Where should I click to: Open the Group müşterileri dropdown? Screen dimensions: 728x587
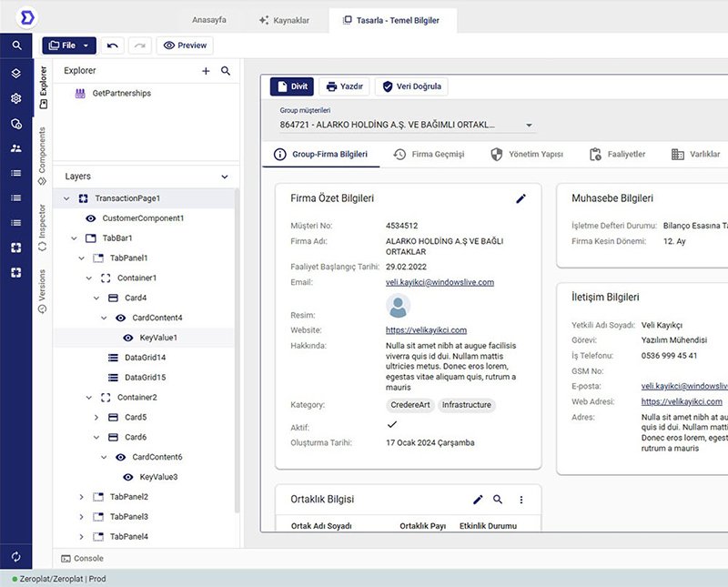click(x=529, y=125)
